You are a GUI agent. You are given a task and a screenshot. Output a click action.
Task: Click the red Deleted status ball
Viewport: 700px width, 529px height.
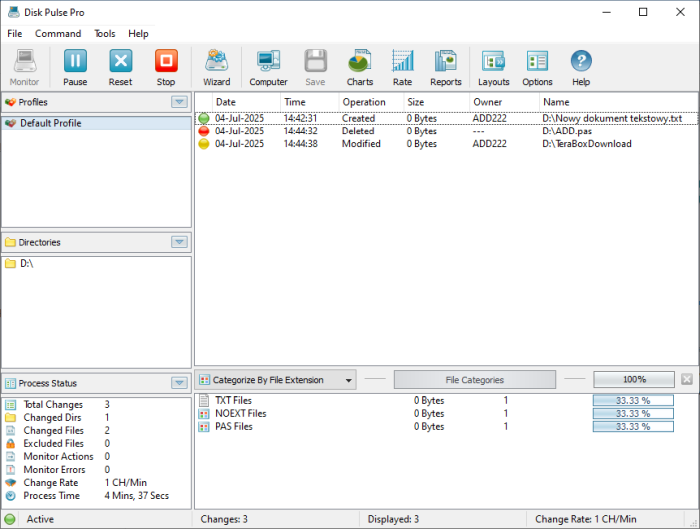click(x=204, y=131)
